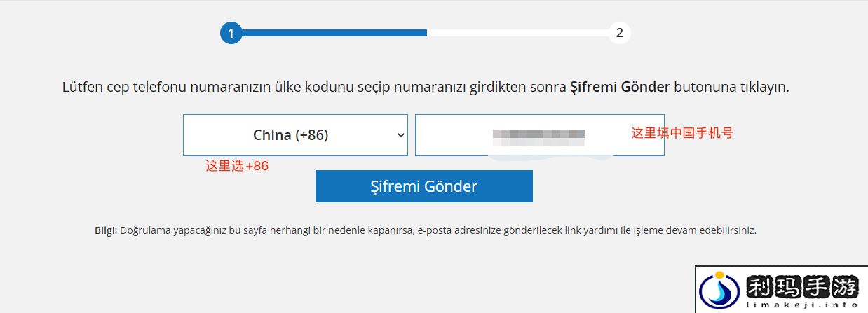Viewport: 868px width, 313px height.
Task: Open the China (+86) country code dropdown
Action: tap(295, 135)
